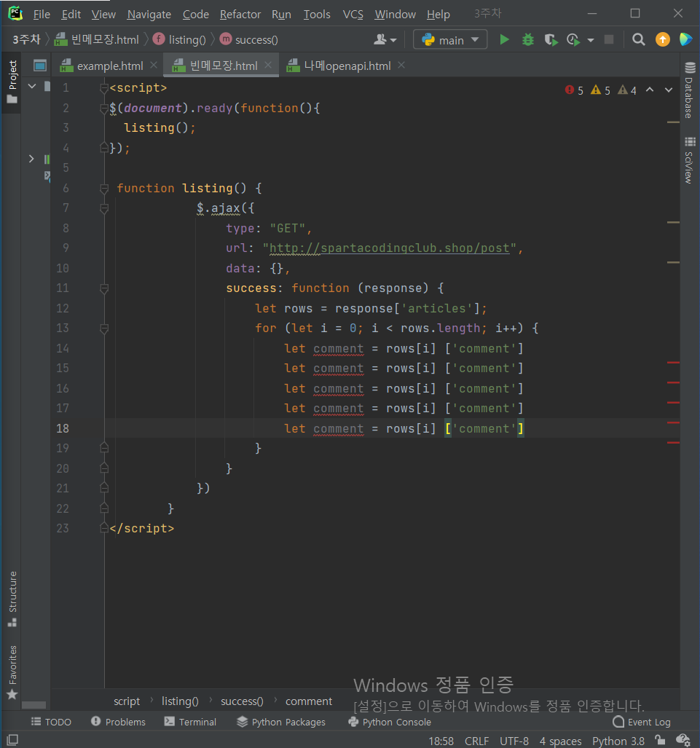Image resolution: width=700 pixels, height=748 pixels.
Task: Collapse the ajax call fold on line 7
Action: tap(104, 208)
